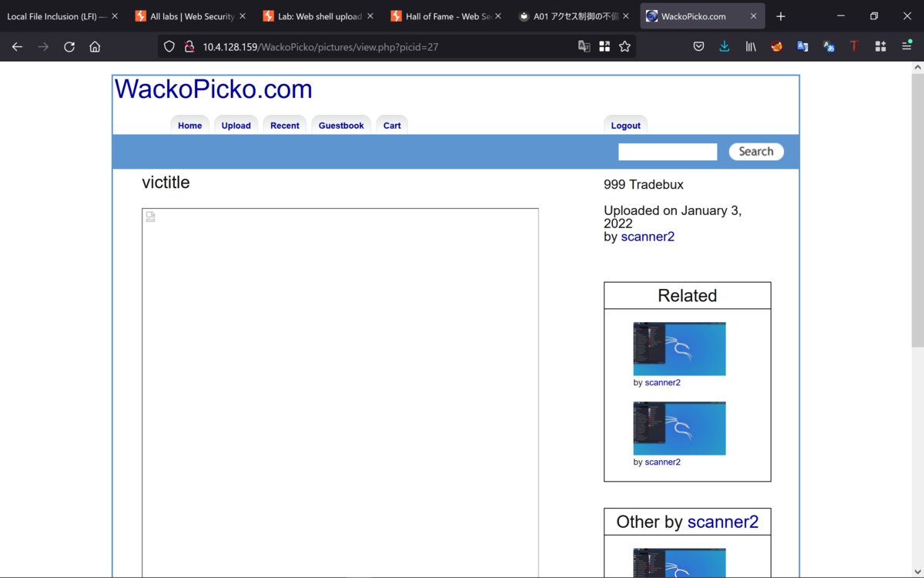The image size is (924, 578).
Task: Click the scrollbar down arrow
Action: (917, 572)
